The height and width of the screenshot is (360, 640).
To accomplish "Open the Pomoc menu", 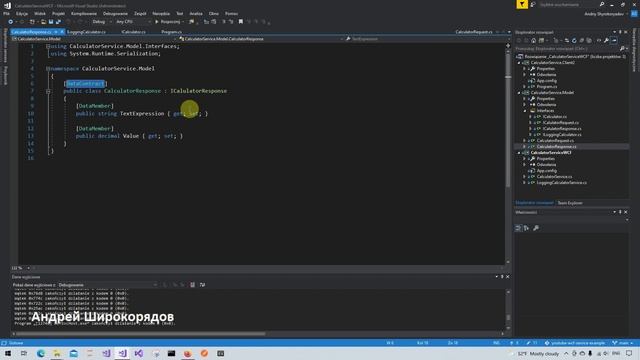I will coord(231,13).
